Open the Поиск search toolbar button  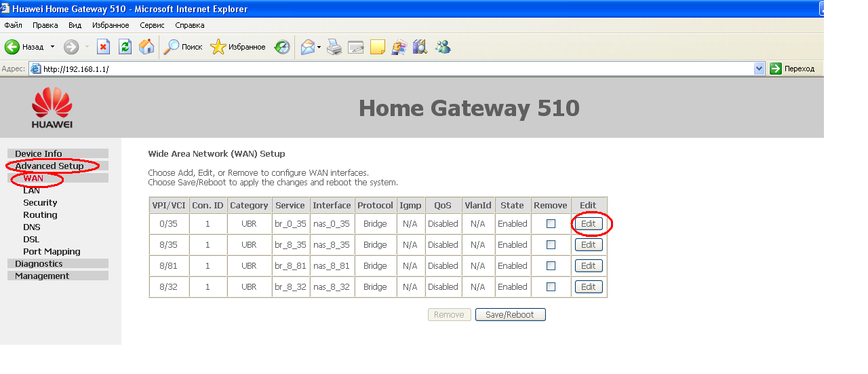[184, 47]
